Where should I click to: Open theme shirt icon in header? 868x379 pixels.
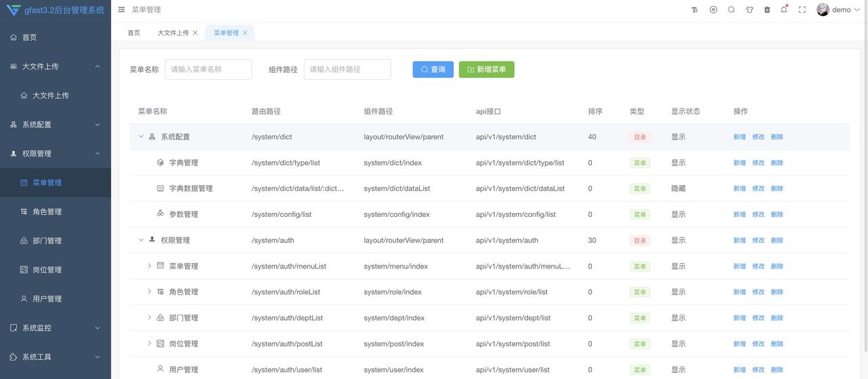point(749,10)
